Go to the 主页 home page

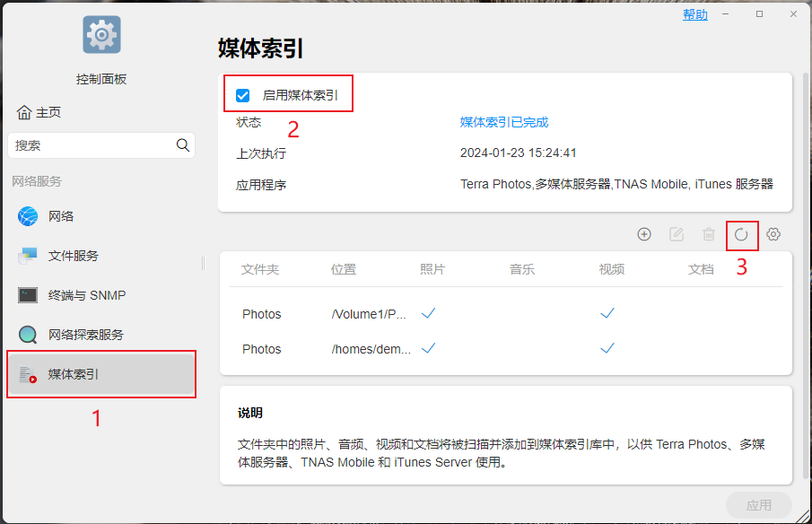(39, 112)
